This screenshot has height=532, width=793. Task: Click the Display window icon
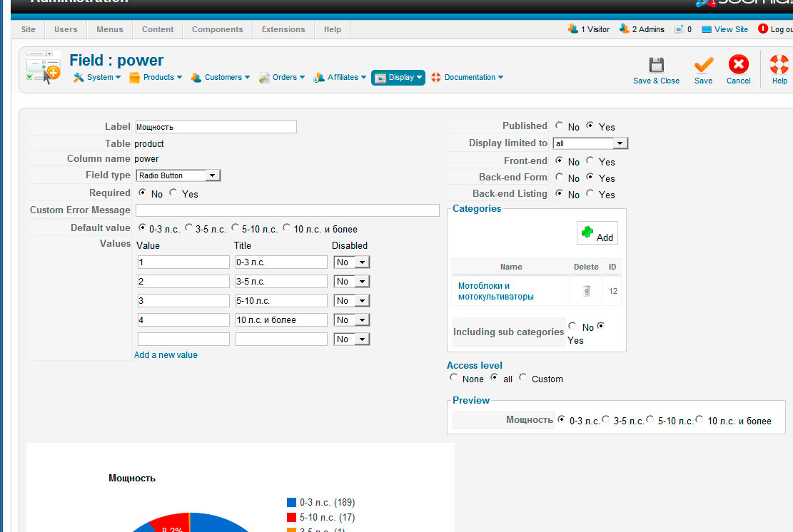pyautogui.click(x=380, y=78)
